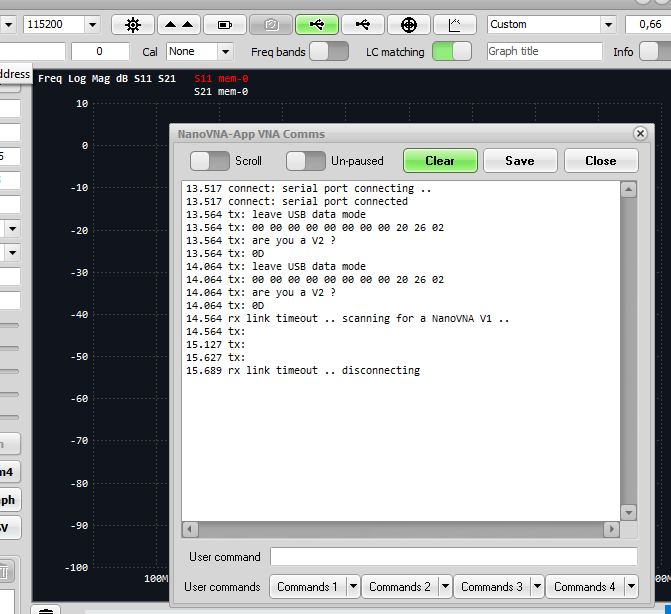Viewport: 671px width, 614px height.
Task: Click the Save button
Action: [x=520, y=161]
